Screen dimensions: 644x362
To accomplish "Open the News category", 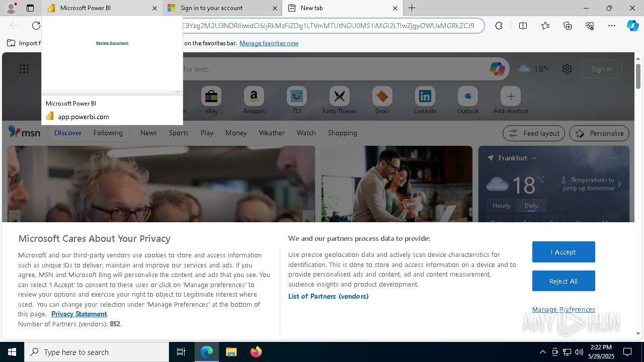I will click(x=148, y=133).
